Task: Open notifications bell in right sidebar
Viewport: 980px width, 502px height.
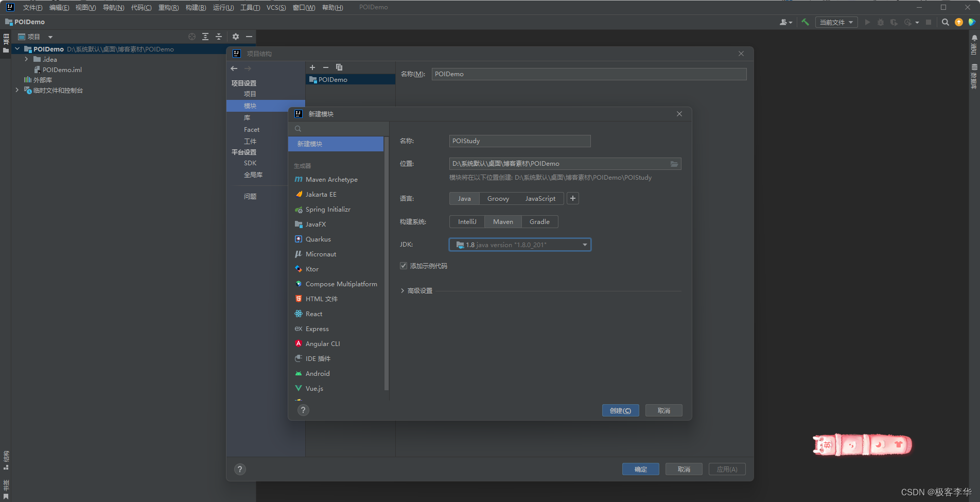Action: [974, 38]
